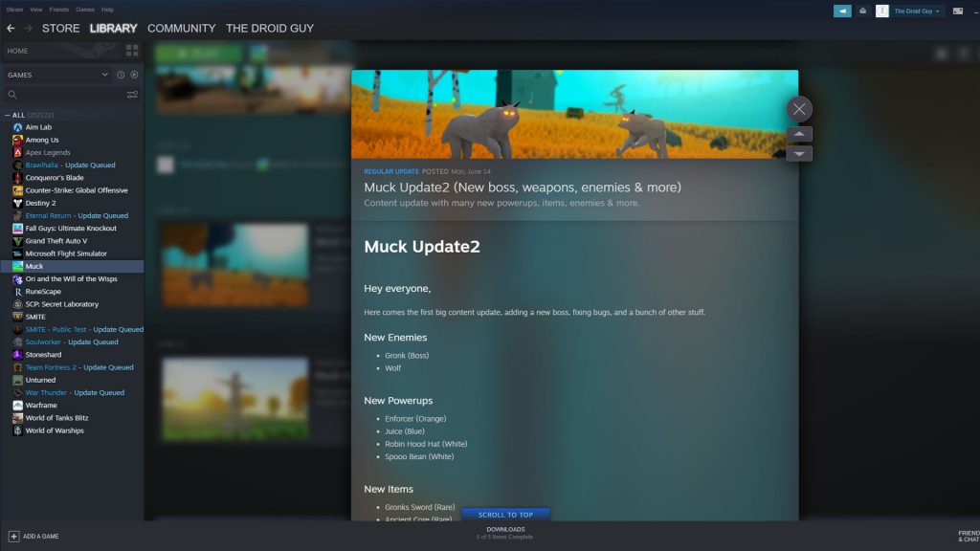Click the Microsoft Flight Simulator icon

[17, 253]
